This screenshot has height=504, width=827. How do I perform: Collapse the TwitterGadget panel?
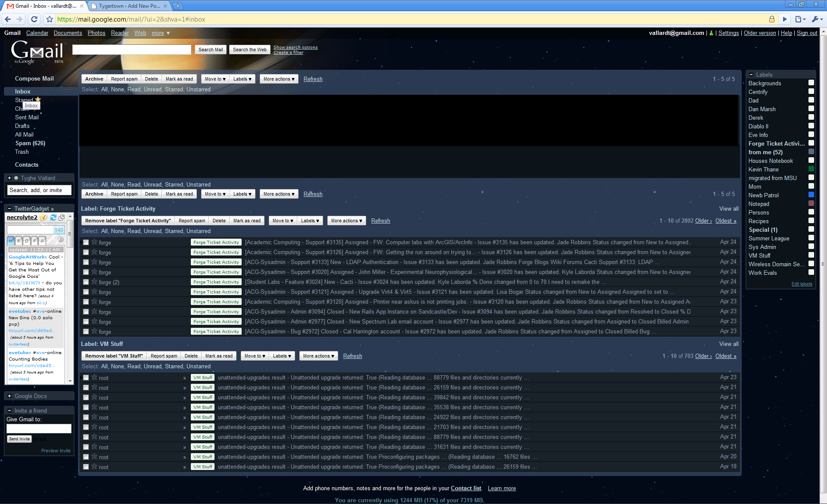[9, 208]
